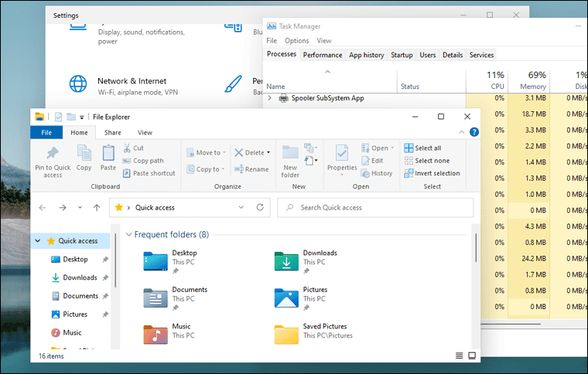This screenshot has height=374, width=588.
Task: Open the Copy to dropdown
Action: click(206, 169)
